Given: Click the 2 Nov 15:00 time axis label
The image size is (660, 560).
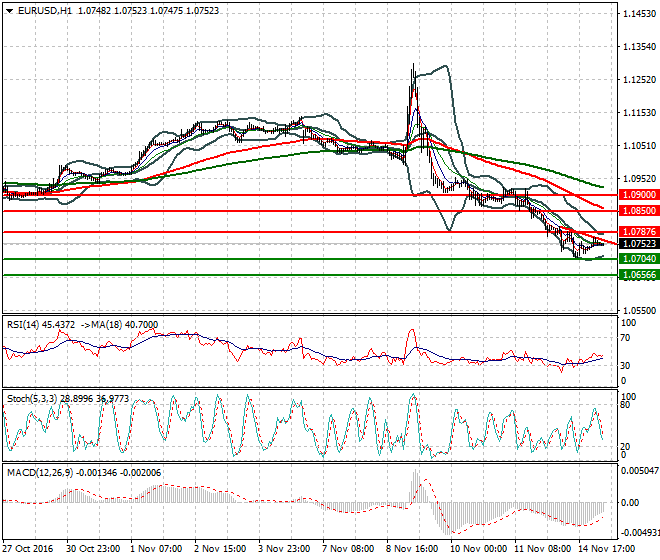Looking at the screenshot, I should (220, 549).
